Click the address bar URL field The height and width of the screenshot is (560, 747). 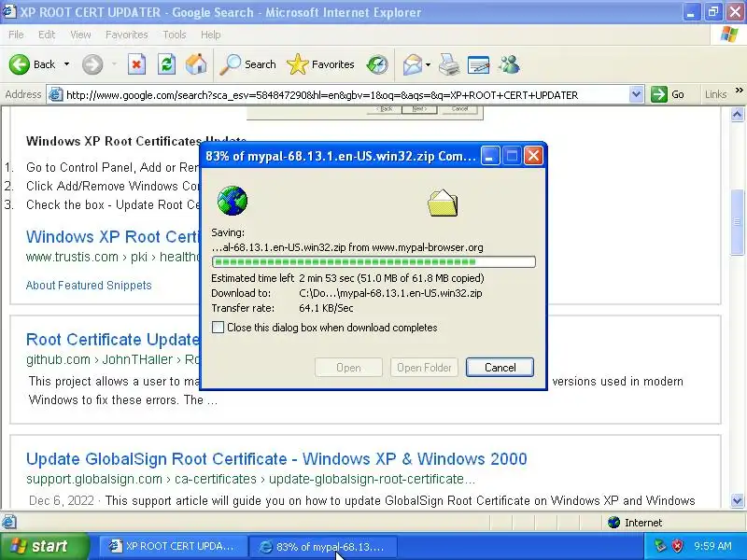click(346, 95)
